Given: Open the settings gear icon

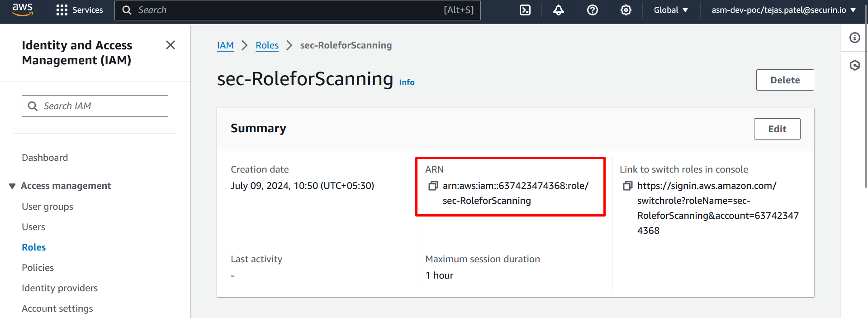Looking at the screenshot, I should (626, 10).
